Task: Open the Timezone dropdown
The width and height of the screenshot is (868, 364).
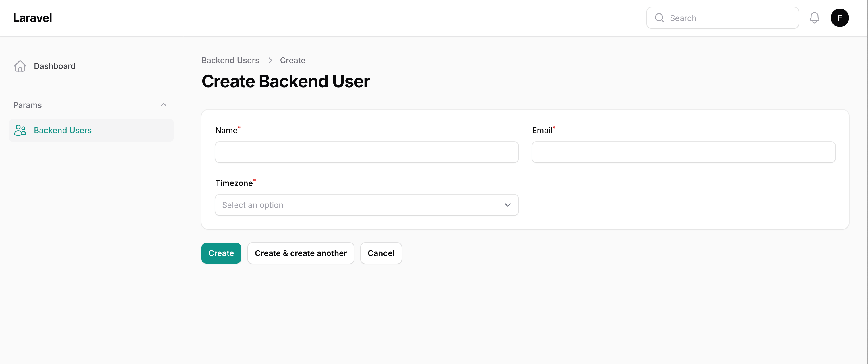Action: (367, 205)
